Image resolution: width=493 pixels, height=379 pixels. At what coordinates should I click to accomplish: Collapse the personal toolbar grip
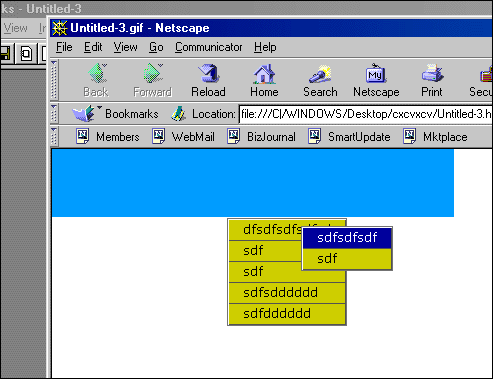pyautogui.click(x=54, y=137)
